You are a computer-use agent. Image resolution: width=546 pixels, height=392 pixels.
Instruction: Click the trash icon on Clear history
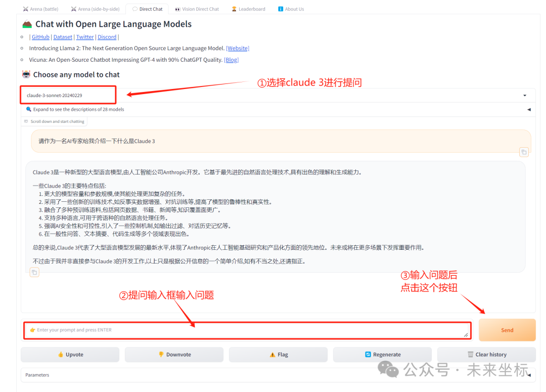click(x=471, y=355)
